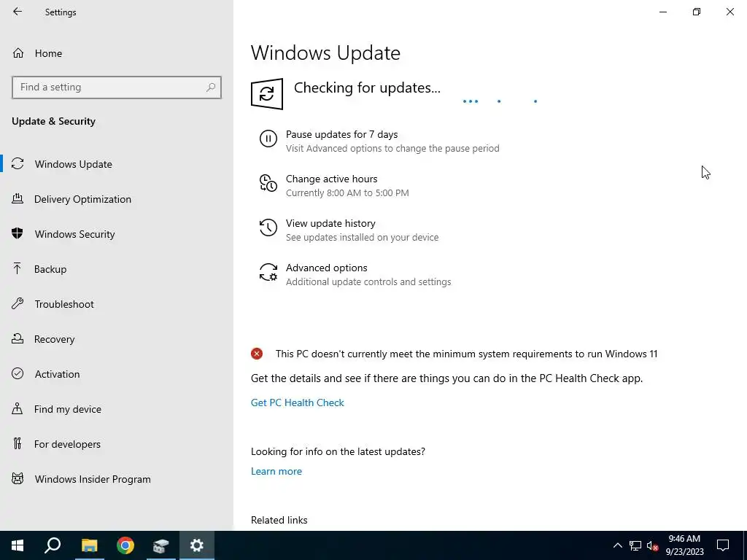
Task: Open the box app on the taskbar
Action: pyautogui.click(x=161, y=545)
